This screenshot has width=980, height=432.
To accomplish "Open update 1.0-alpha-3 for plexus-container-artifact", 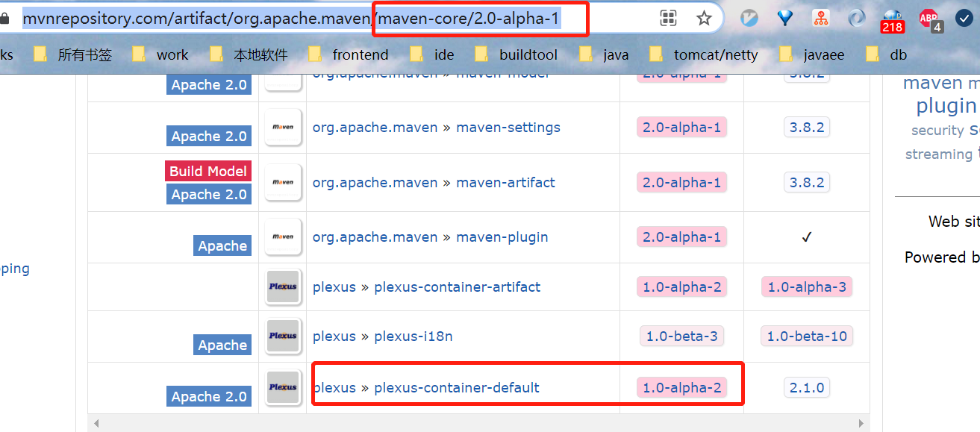I will click(807, 287).
